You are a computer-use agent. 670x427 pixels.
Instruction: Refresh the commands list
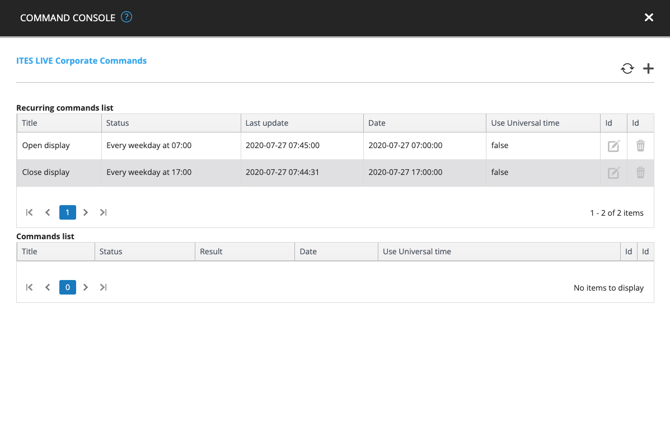tap(627, 69)
